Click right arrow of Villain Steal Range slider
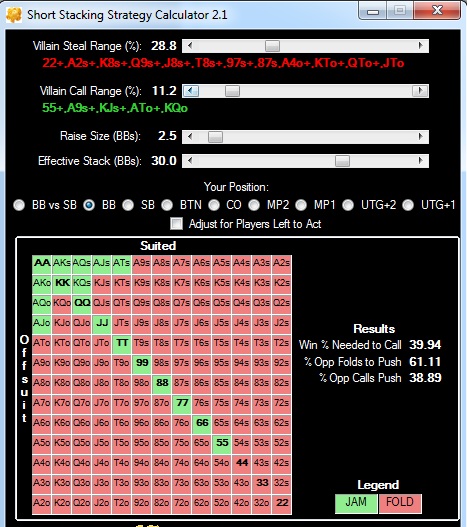The image size is (467, 527). [421, 46]
